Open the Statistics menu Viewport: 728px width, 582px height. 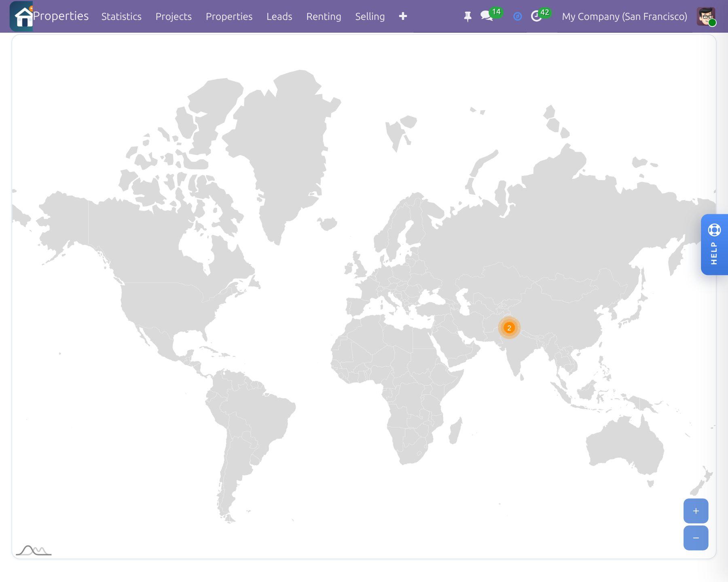pyautogui.click(x=121, y=17)
